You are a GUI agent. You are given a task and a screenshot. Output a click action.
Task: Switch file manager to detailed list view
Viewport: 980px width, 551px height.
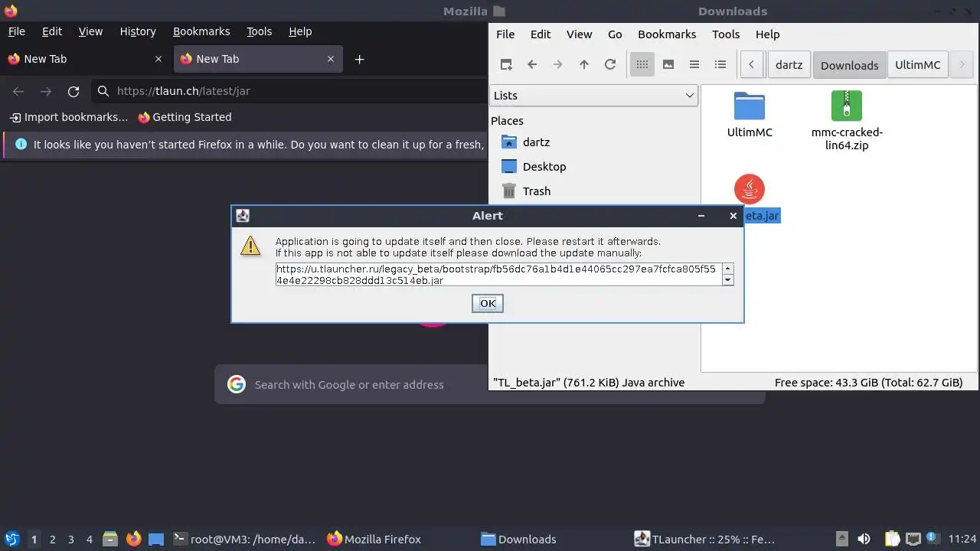pos(720,65)
